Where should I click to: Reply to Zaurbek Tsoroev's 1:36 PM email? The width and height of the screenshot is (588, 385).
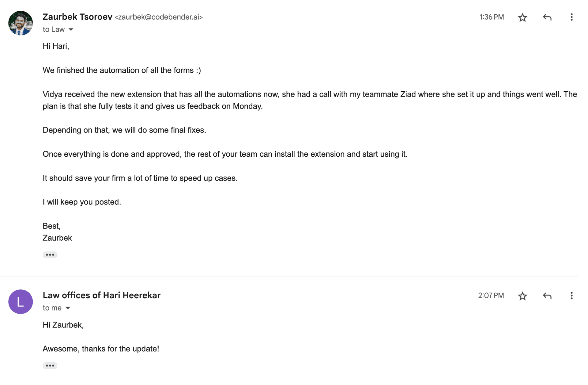coord(547,17)
